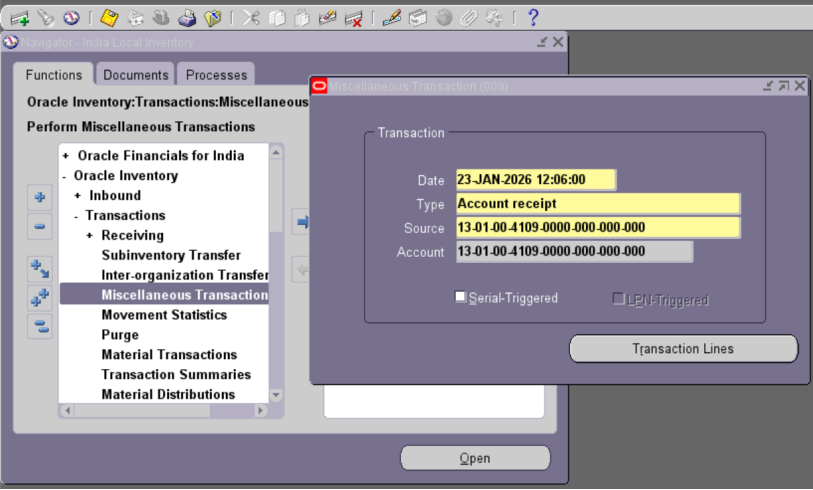Click the Zoom toolbar icon
The width and height of the screenshot is (813, 490).
[x=417, y=19]
